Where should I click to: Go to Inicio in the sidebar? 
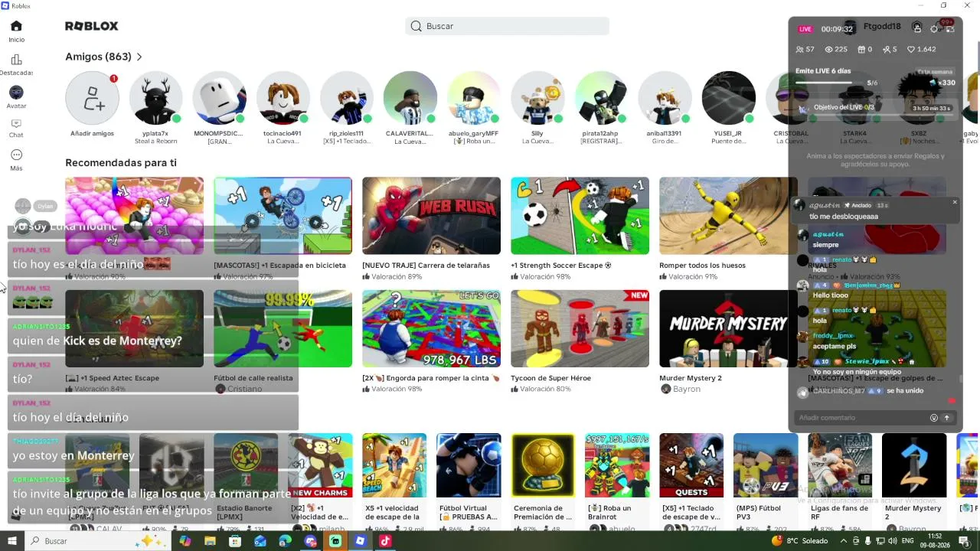(16, 31)
